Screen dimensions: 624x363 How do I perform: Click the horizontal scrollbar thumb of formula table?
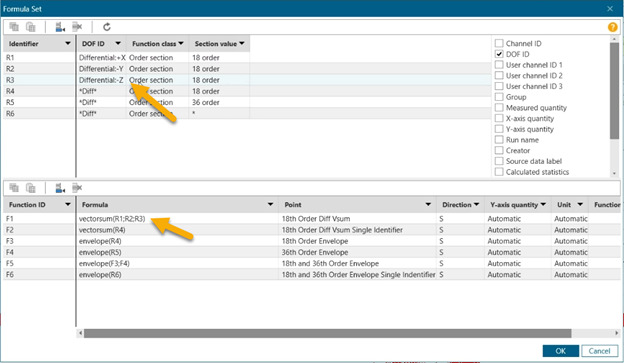pyautogui.click(x=328, y=333)
